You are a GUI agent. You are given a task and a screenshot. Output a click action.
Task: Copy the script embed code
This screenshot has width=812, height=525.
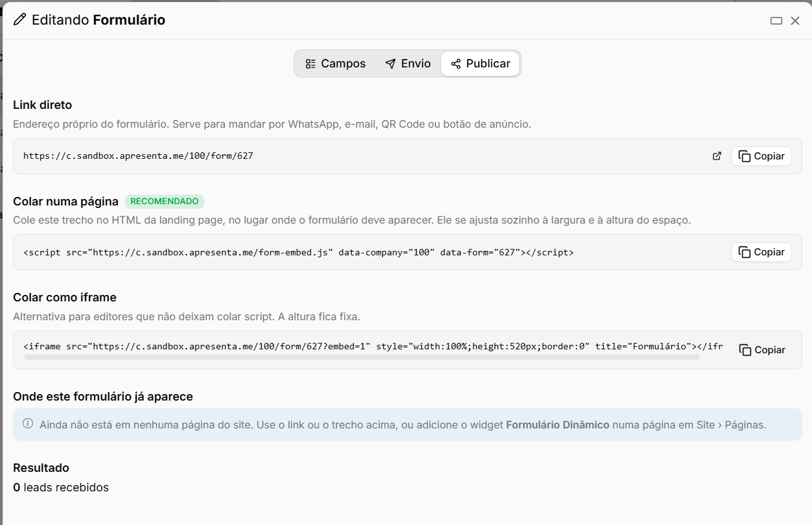tap(761, 252)
